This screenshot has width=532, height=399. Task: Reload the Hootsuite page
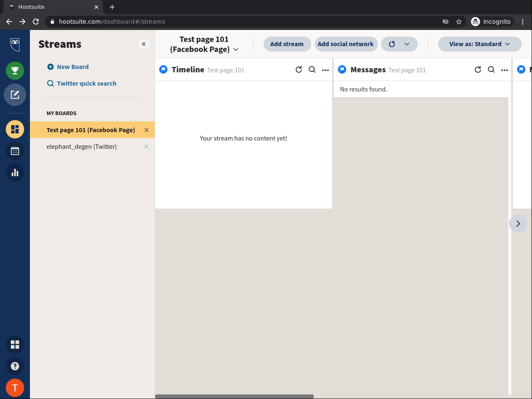click(x=36, y=22)
